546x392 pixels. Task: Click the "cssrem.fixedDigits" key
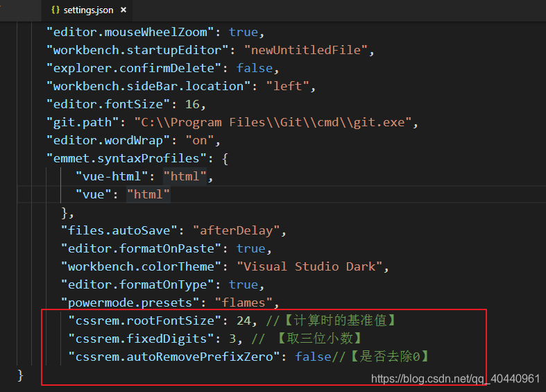click(141, 339)
